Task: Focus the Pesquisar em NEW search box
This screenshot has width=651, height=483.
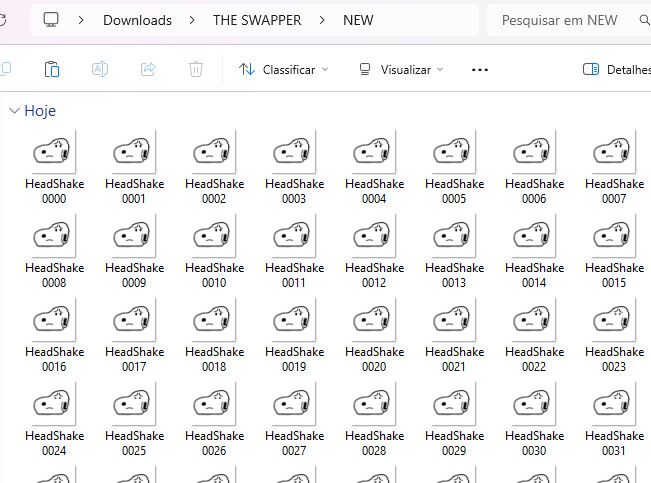Action: (x=560, y=20)
